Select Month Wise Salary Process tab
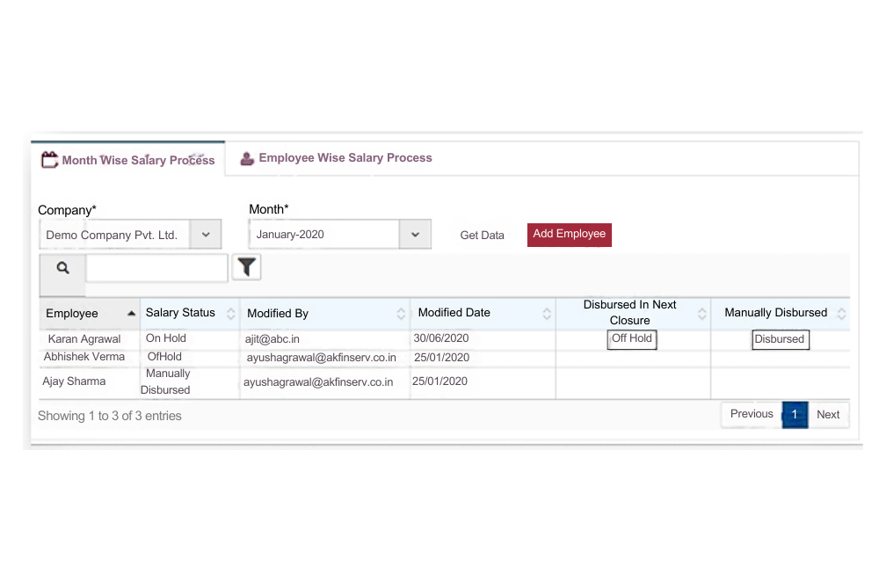879x588 pixels. click(138, 161)
